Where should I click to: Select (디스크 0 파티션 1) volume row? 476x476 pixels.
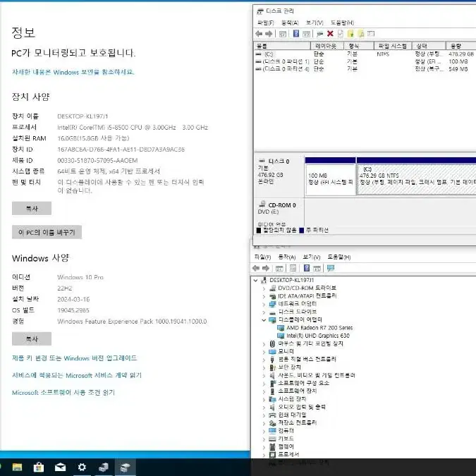point(365,61)
